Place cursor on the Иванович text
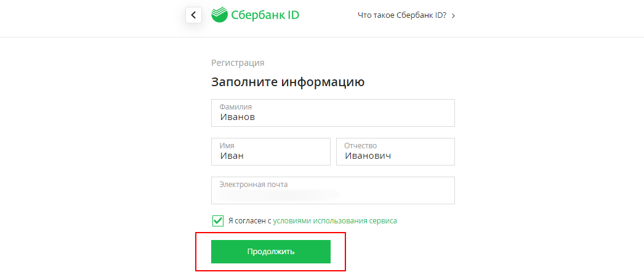The image size is (644, 280). pyautogui.click(x=368, y=156)
